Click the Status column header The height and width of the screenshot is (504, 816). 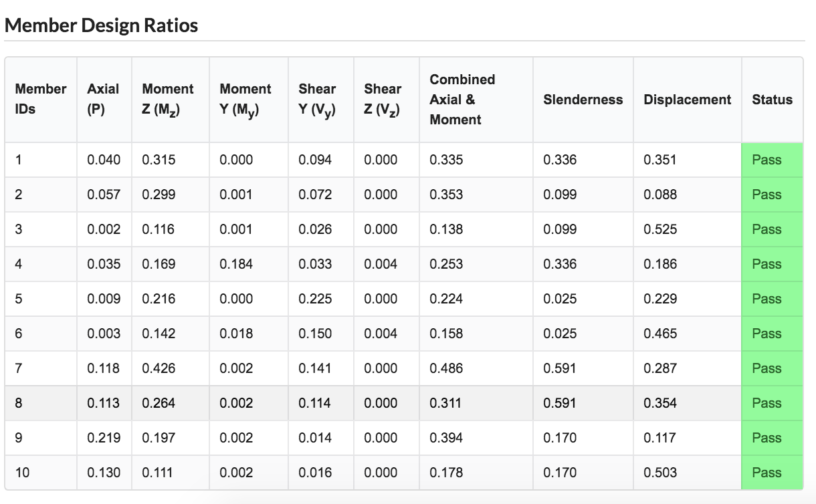[x=772, y=99]
